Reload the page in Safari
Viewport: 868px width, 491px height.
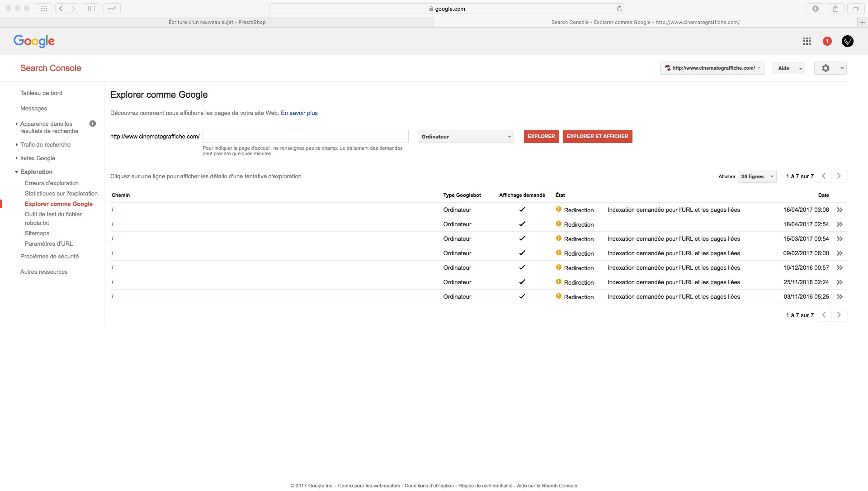coord(620,9)
